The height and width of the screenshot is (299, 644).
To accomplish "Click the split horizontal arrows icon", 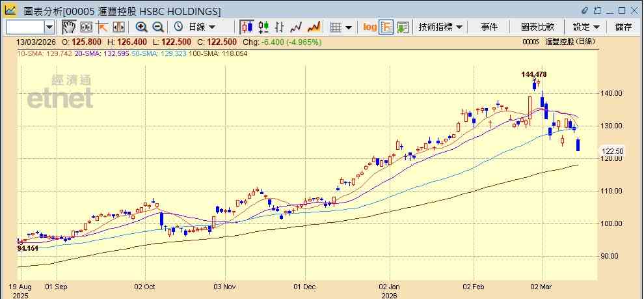I will [x=118, y=27].
